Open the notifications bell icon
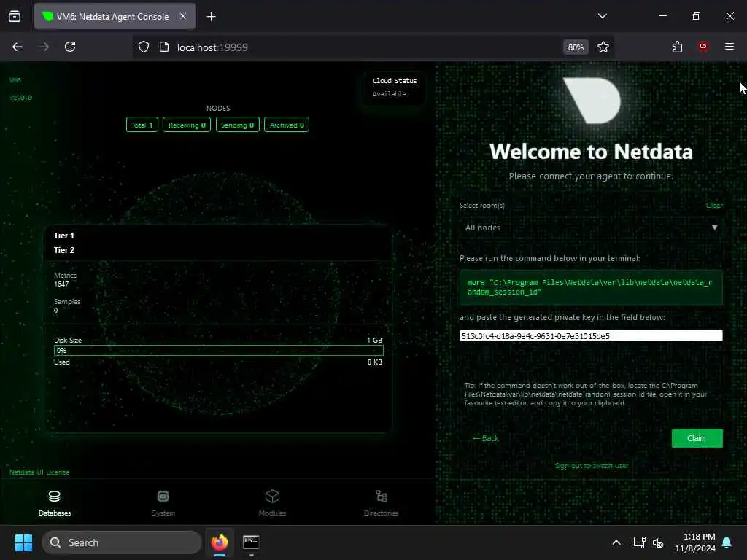Image resolution: width=747 pixels, height=560 pixels. [727, 542]
